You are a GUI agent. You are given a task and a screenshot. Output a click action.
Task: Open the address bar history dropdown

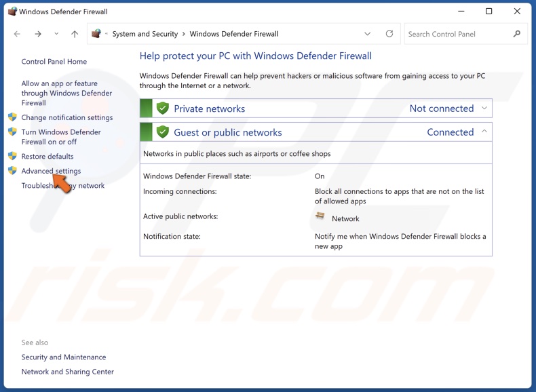(x=368, y=34)
